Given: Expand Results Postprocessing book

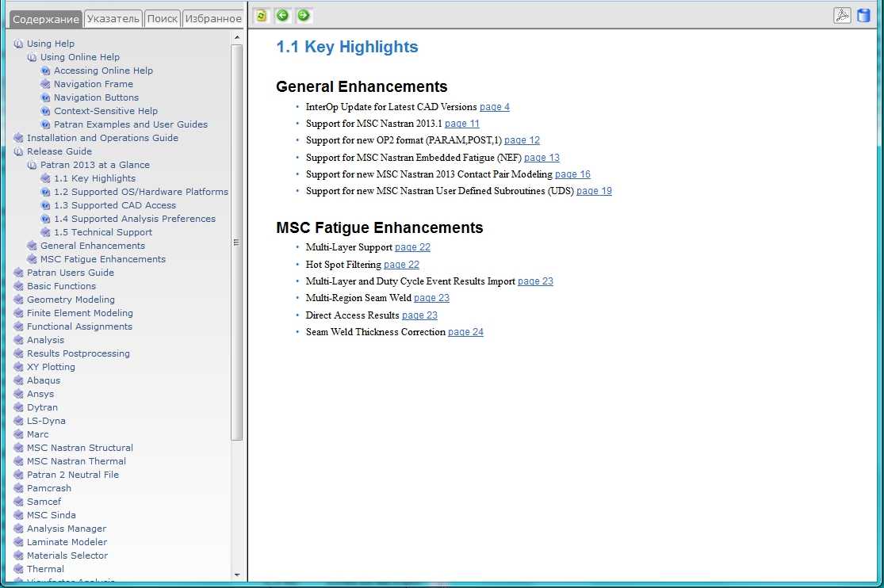Looking at the screenshot, I should [x=78, y=353].
